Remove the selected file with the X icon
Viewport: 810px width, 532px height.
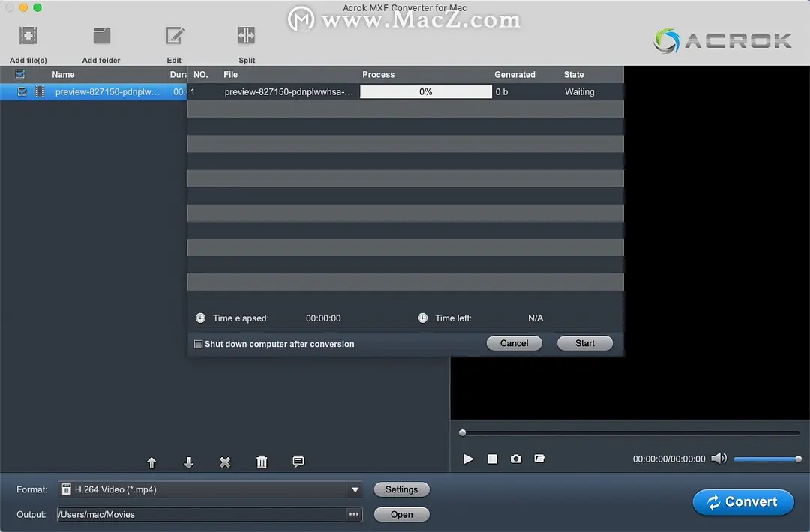224,462
